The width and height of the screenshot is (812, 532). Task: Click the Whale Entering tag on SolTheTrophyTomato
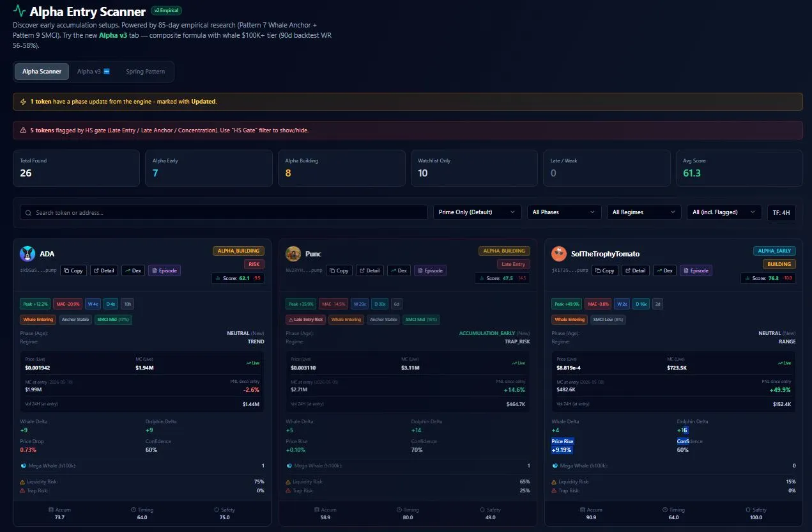(x=569, y=320)
